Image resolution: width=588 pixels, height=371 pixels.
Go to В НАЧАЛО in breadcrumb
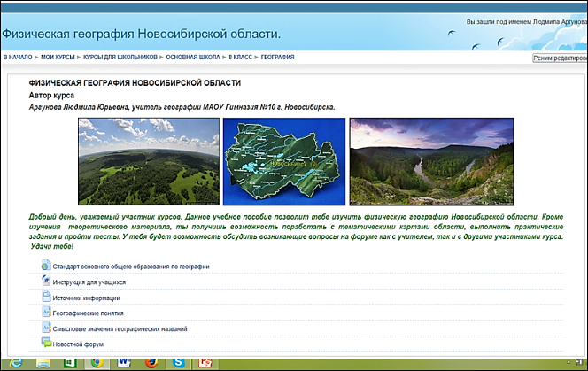tap(17, 58)
